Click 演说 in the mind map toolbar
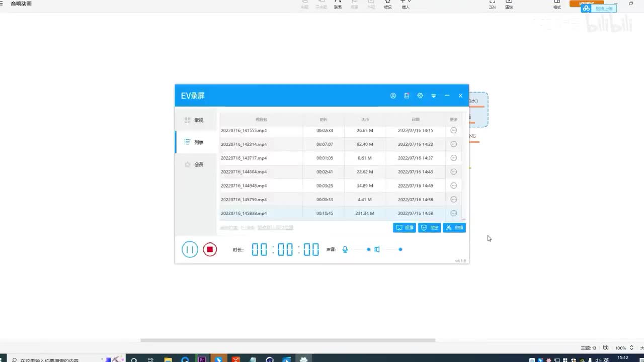The height and width of the screenshot is (362, 644). click(509, 5)
